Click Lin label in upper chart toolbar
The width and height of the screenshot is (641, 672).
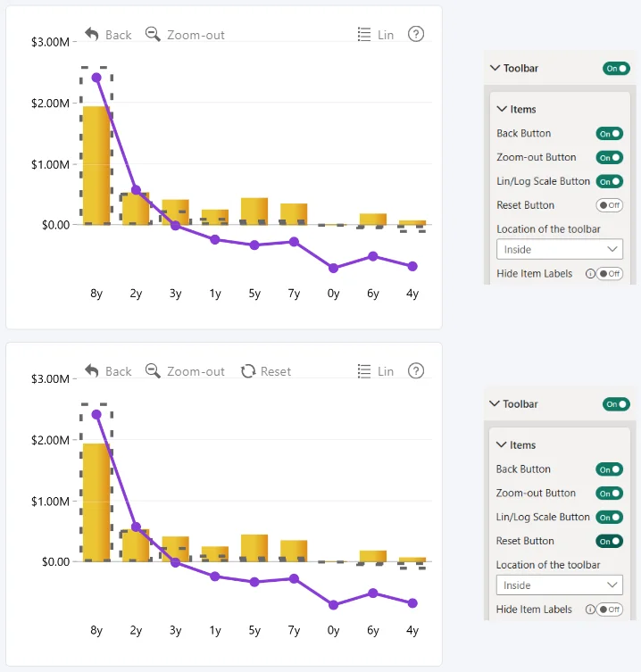(x=386, y=35)
